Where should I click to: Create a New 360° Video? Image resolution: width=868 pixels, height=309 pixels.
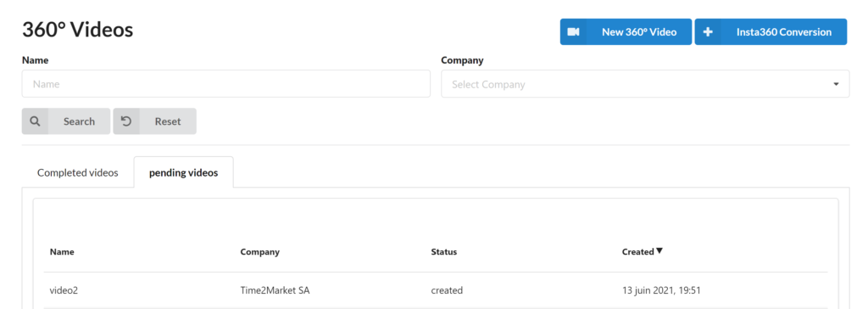pyautogui.click(x=626, y=31)
